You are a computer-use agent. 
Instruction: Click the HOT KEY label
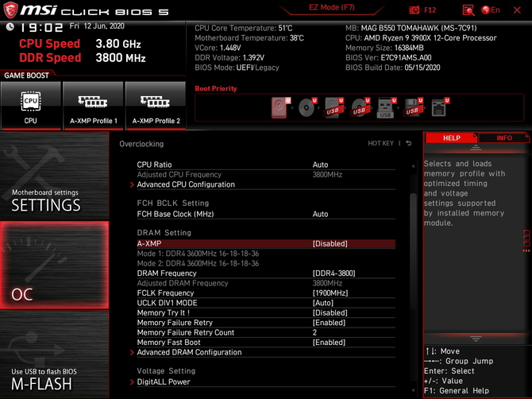(380, 143)
